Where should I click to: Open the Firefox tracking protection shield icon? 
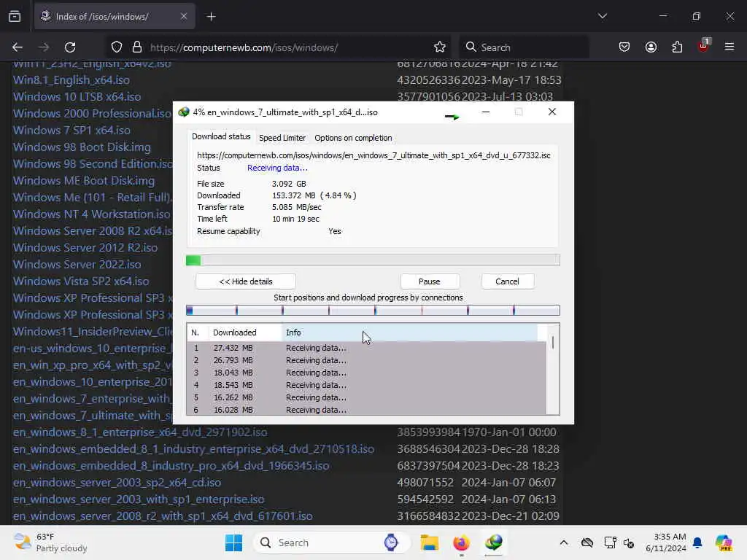pyautogui.click(x=117, y=47)
